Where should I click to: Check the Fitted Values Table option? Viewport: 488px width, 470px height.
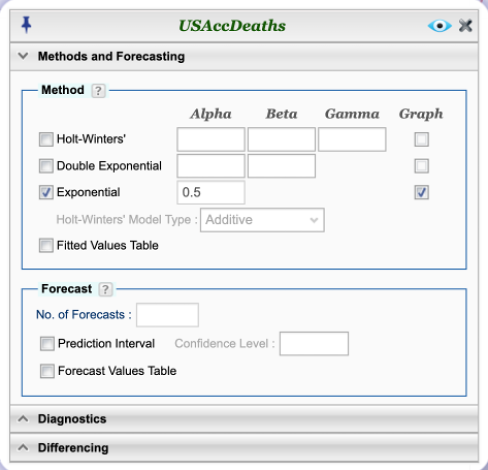tap(46, 245)
